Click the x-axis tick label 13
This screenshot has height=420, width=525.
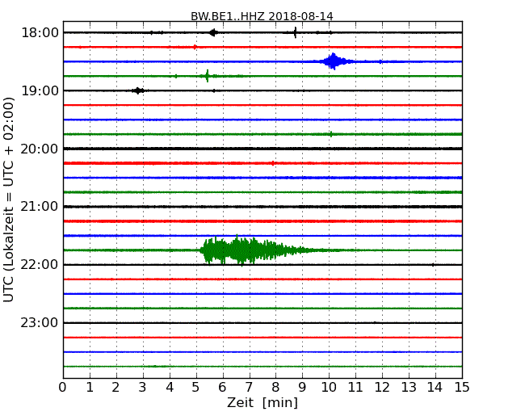[x=409, y=388]
